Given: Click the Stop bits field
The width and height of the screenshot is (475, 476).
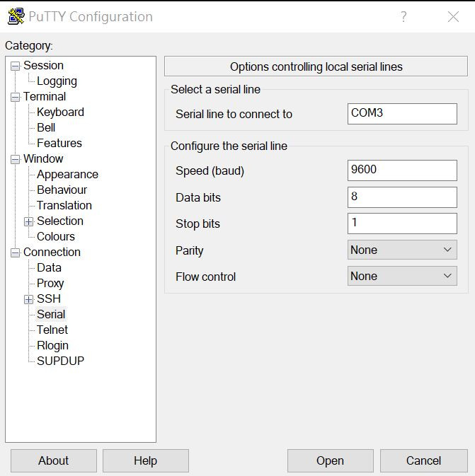Looking at the screenshot, I should point(402,224).
